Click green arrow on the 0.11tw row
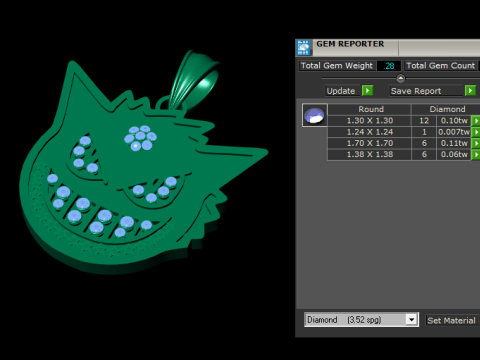The width and height of the screenshot is (480, 360). tap(476, 143)
